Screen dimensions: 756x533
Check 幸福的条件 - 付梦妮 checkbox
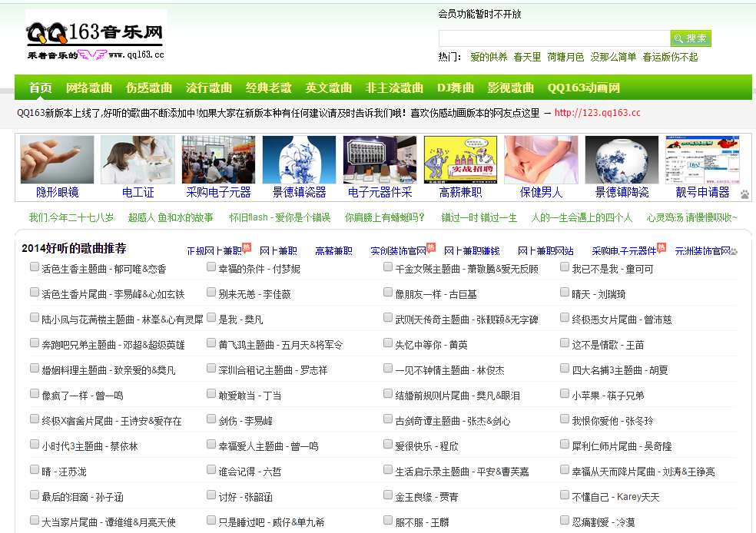(x=211, y=266)
